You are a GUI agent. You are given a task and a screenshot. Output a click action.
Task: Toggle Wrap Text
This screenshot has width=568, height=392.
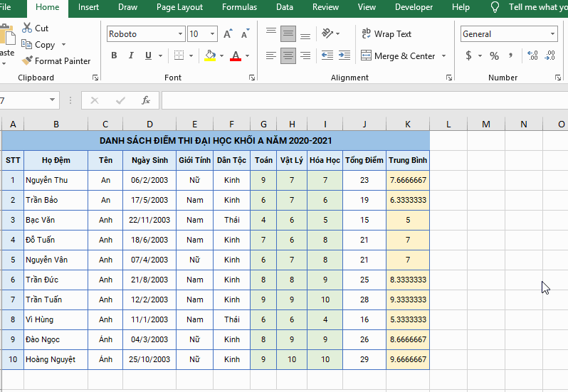coord(386,33)
